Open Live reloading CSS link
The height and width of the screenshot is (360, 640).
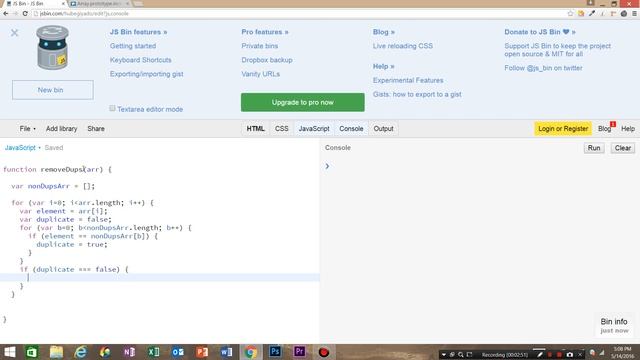(402, 46)
